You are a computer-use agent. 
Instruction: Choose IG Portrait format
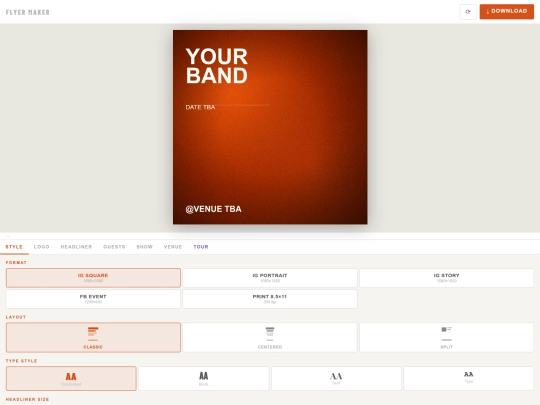click(270, 278)
